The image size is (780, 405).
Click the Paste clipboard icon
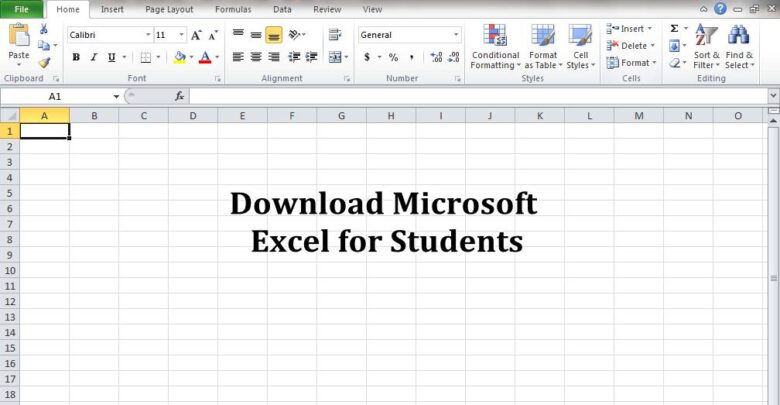19,36
